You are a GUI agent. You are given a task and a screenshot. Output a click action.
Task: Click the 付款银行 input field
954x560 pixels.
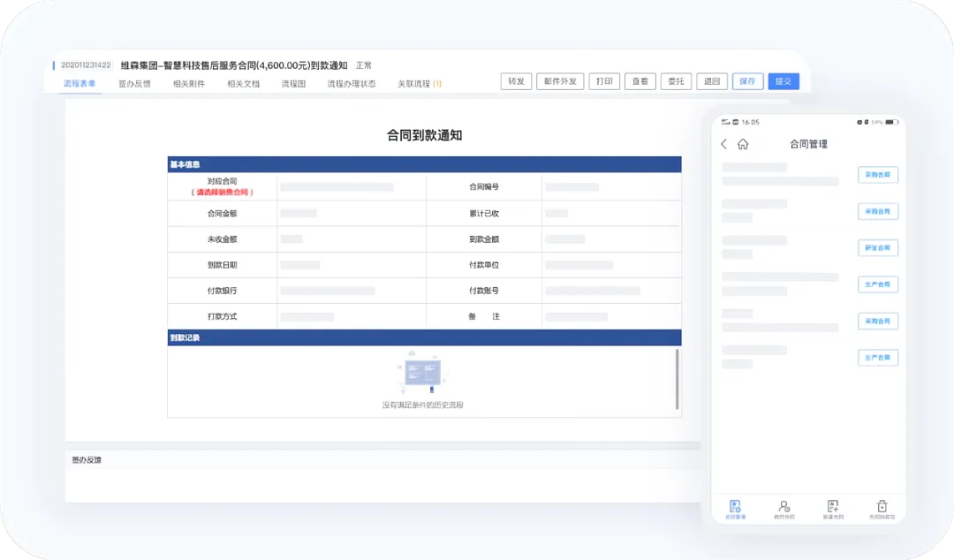[x=352, y=291]
